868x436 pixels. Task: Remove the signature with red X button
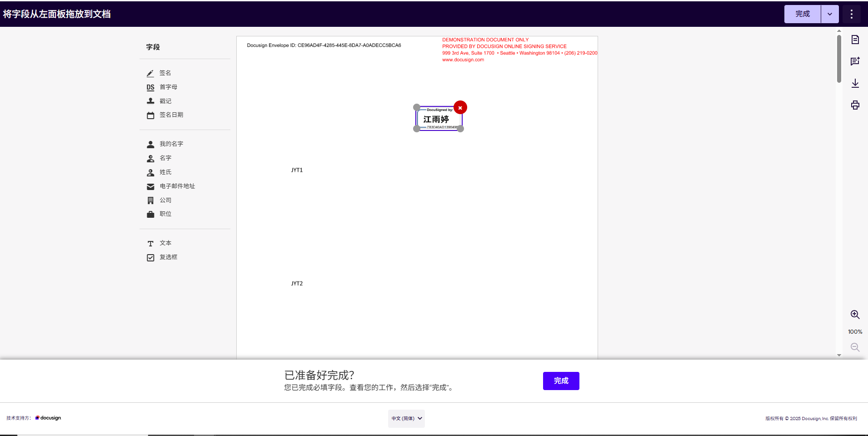[x=460, y=108]
